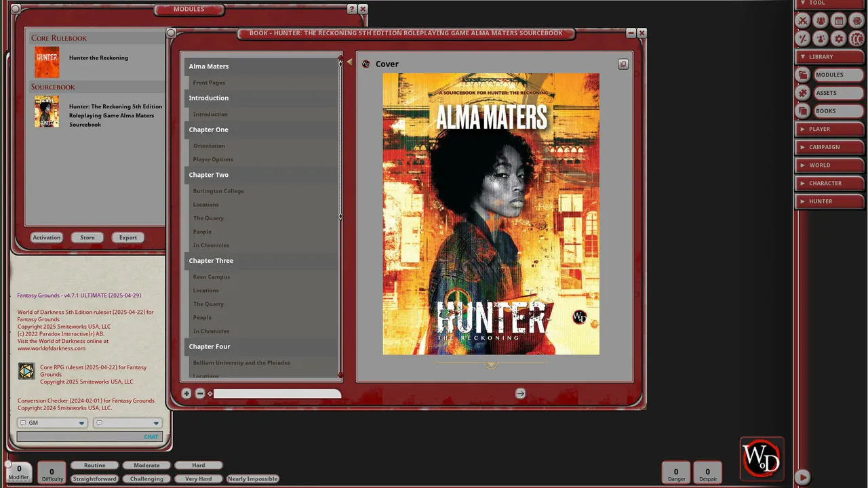Select the Chapter Four heading in index

(x=261, y=346)
